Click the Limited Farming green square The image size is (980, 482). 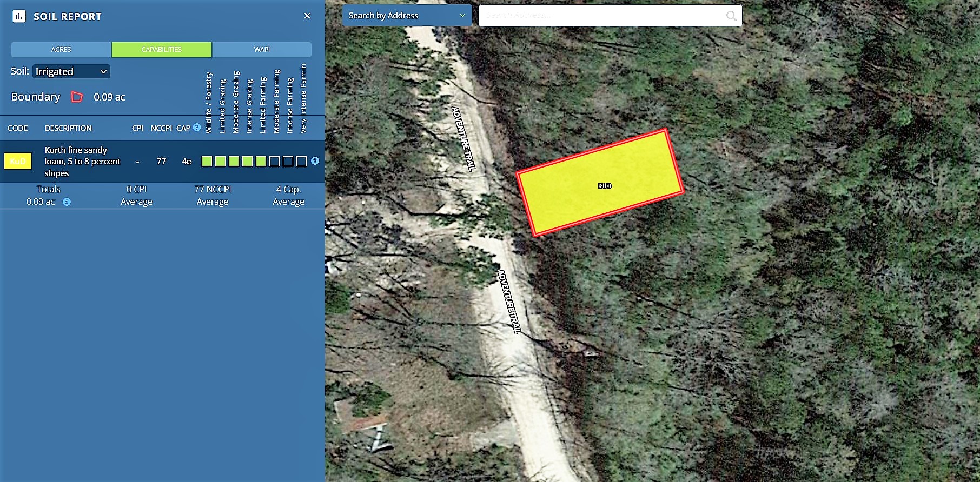pos(261,162)
